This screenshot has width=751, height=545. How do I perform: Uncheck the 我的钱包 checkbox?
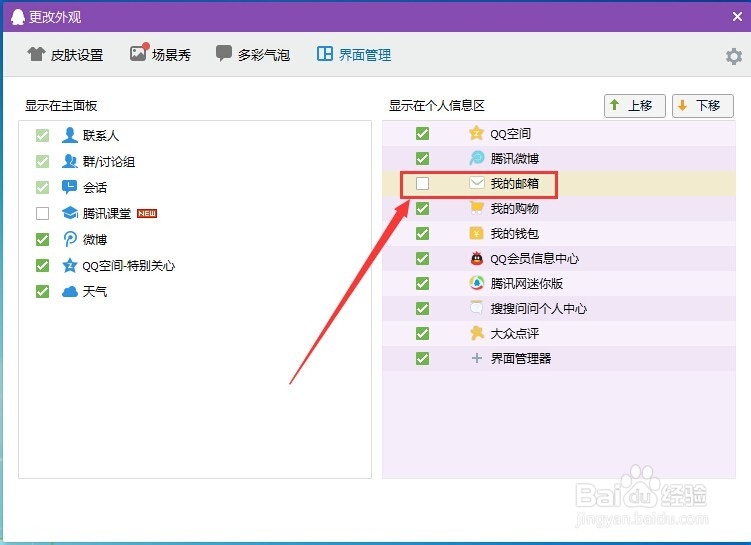pos(422,233)
